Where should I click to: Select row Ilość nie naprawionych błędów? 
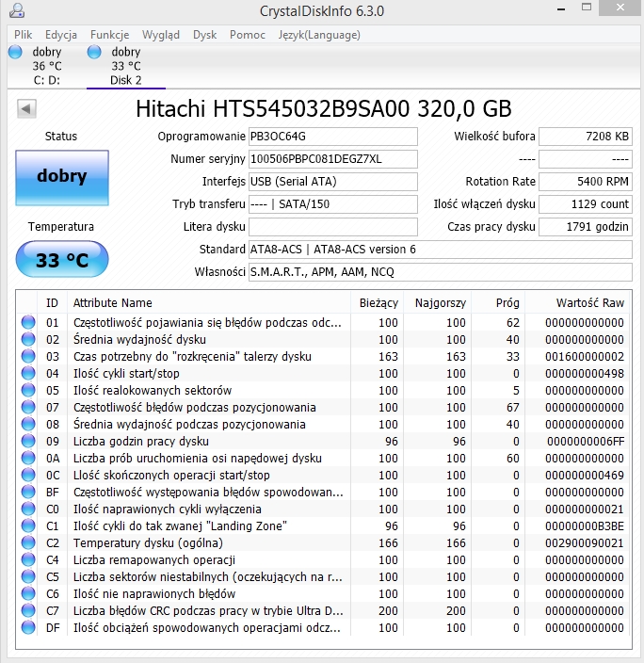(323, 593)
